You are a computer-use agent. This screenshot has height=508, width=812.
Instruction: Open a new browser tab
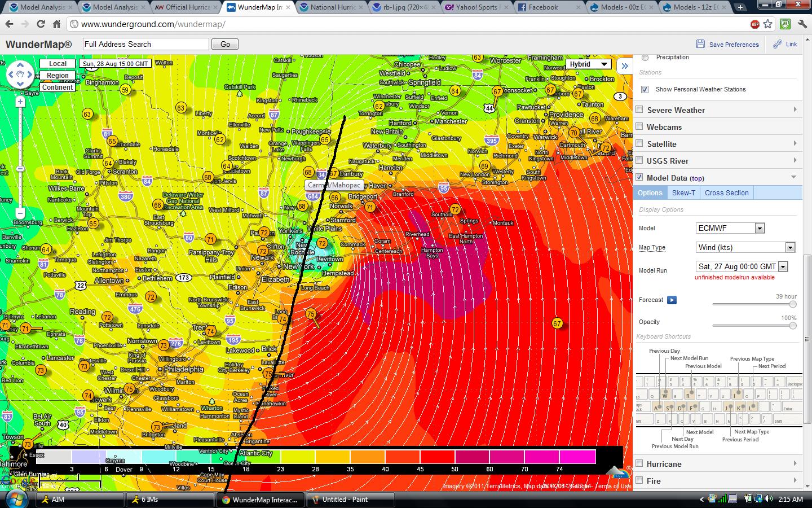pyautogui.click(x=740, y=7)
